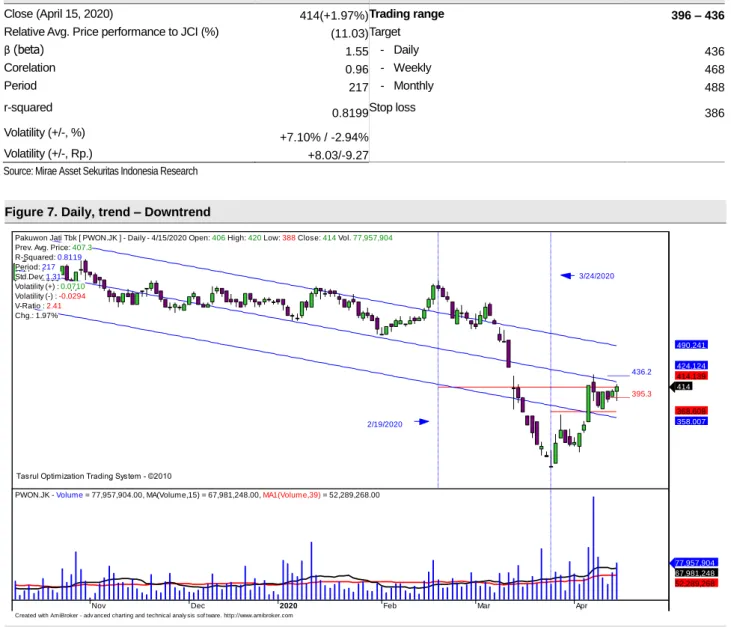731x627 pixels.
Task: Select the stop loss value '386'
Action: coord(715,113)
